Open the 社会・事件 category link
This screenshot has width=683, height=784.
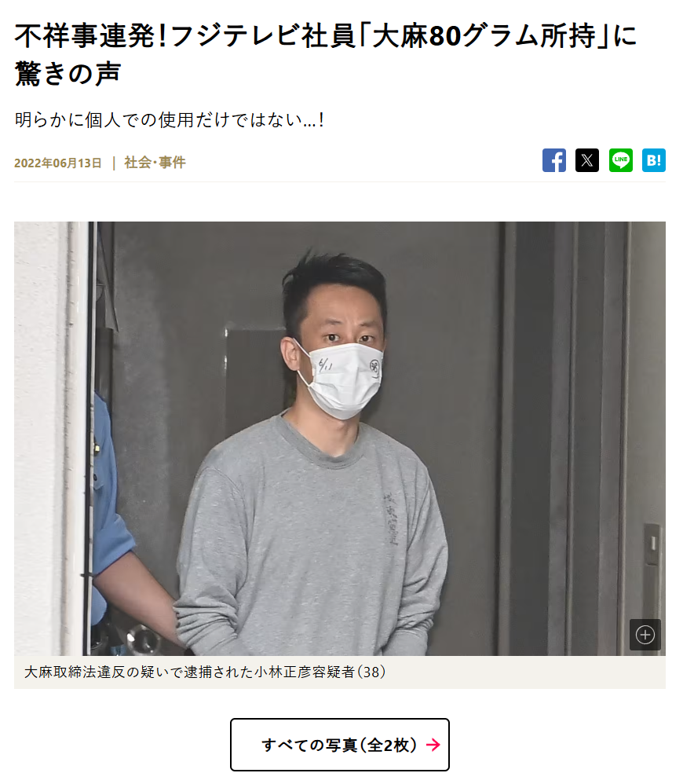(155, 163)
